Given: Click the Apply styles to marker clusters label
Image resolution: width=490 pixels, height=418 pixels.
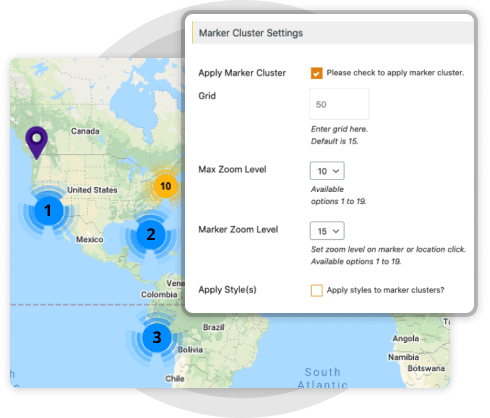Looking at the screenshot, I should pos(385,290).
